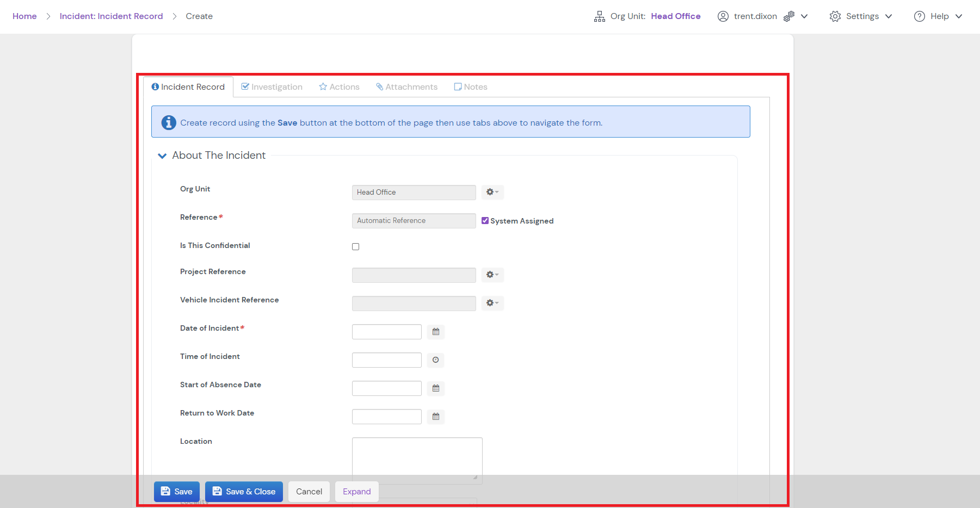The height and width of the screenshot is (508, 980).
Task: Click inside the Location text area
Action: (x=417, y=460)
